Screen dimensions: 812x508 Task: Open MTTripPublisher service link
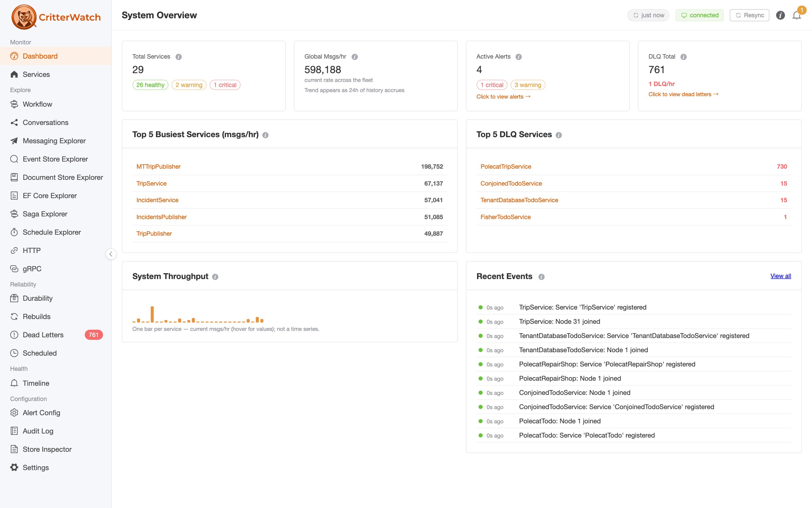[x=158, y=167]
